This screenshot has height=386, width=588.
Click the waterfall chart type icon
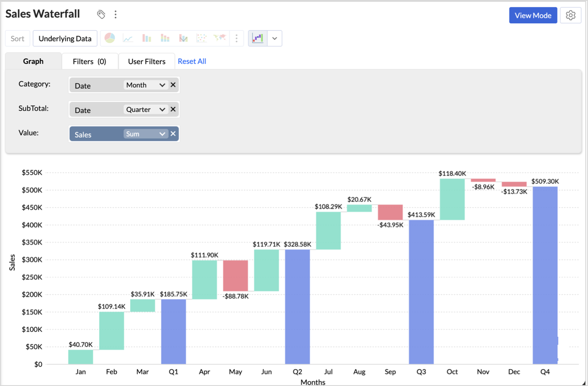click(258, 39)
